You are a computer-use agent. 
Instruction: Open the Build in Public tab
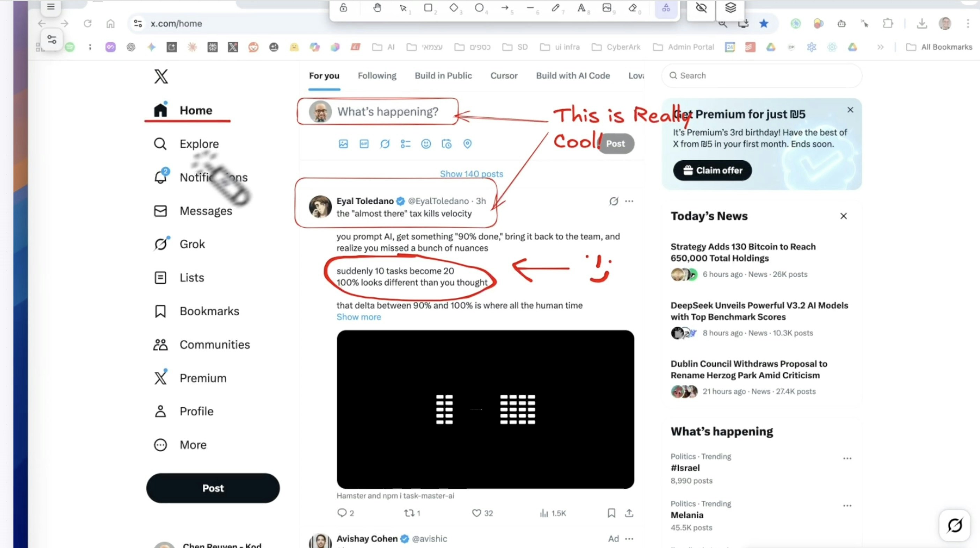(x=443, y=76)
